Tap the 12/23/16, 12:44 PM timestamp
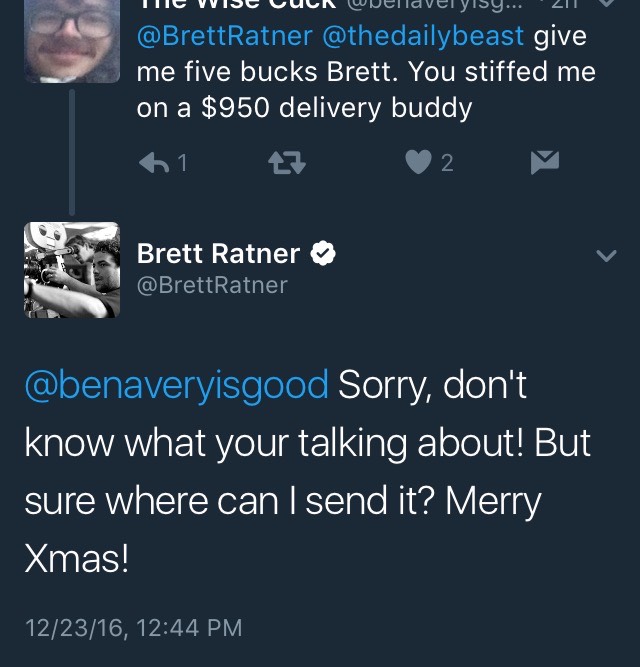This screenshot has height=667, width=640. pos(133,628)
